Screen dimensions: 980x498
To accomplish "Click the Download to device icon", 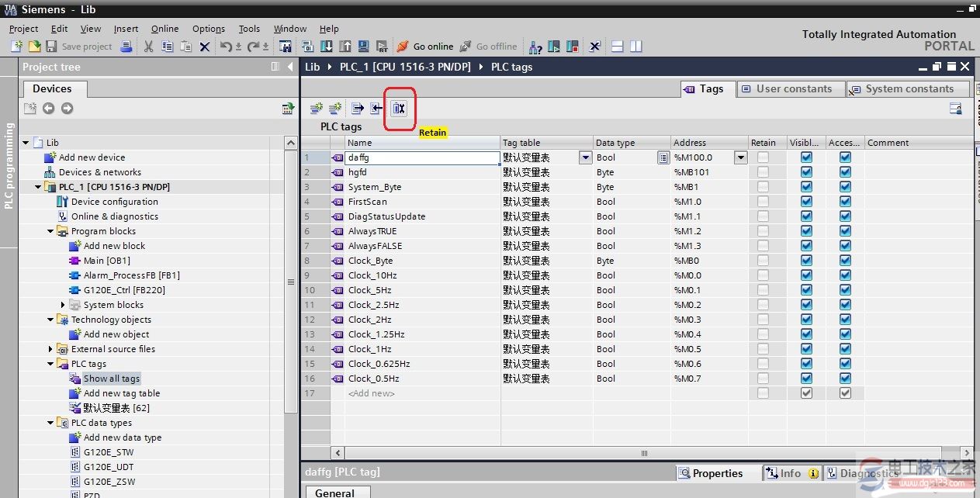I will click(327, 47).
